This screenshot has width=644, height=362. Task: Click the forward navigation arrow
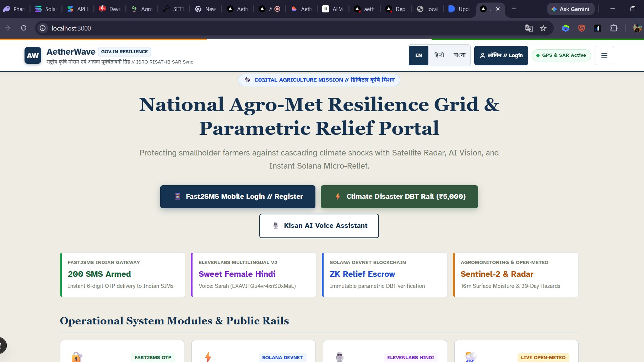(7, 28)
